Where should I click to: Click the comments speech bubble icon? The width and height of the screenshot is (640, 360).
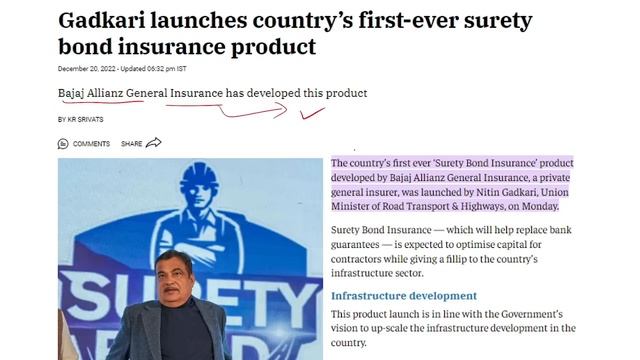pos(63,144)
